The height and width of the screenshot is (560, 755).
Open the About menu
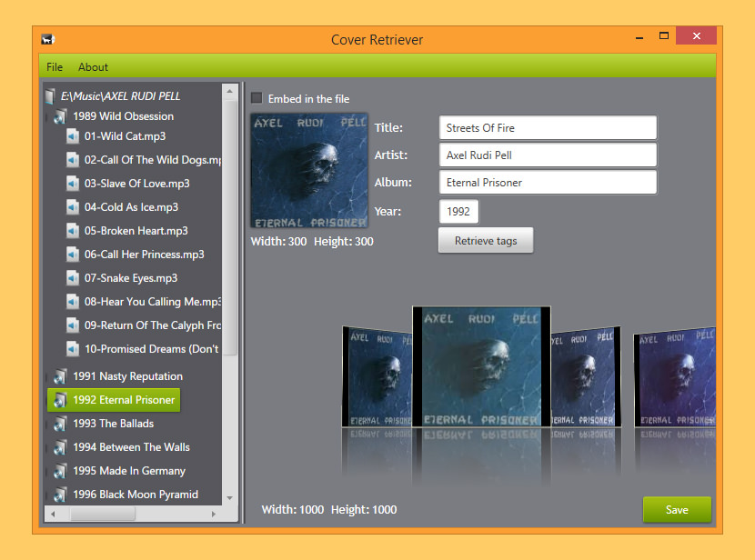93,67
